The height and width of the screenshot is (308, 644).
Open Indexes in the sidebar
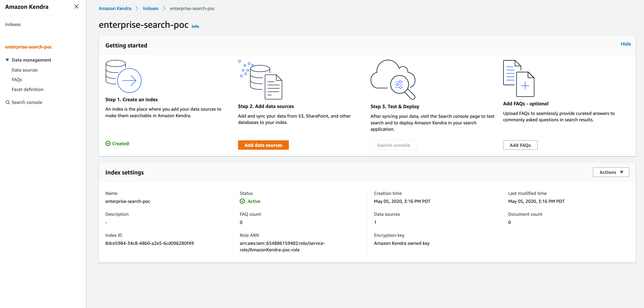coord(13,24)
